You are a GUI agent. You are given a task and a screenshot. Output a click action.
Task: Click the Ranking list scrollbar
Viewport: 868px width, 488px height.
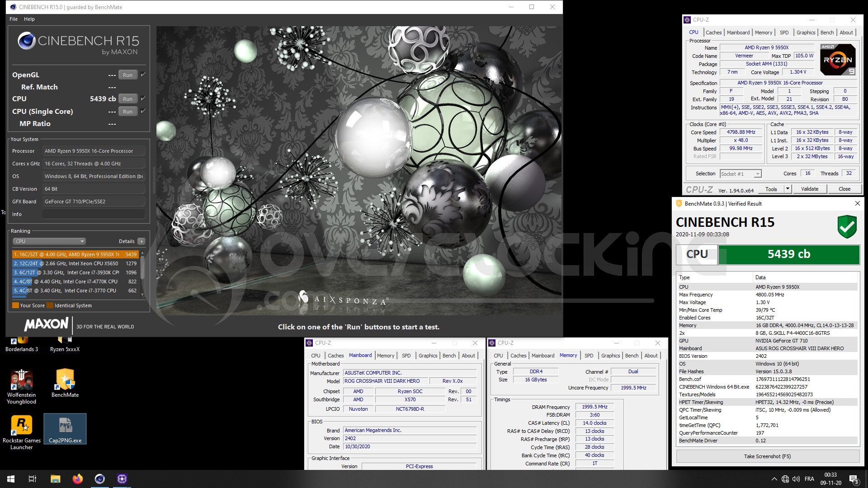(143, 273)
